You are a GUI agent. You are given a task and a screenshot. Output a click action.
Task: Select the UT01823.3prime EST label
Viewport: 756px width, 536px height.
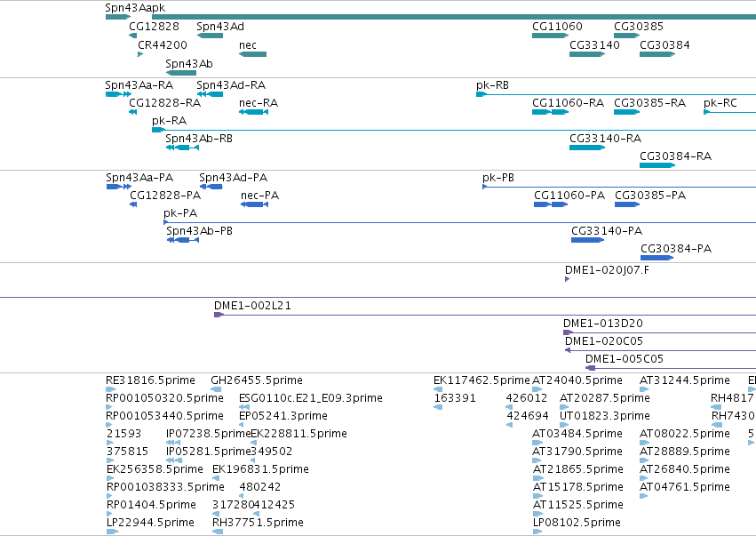(605, 416)
